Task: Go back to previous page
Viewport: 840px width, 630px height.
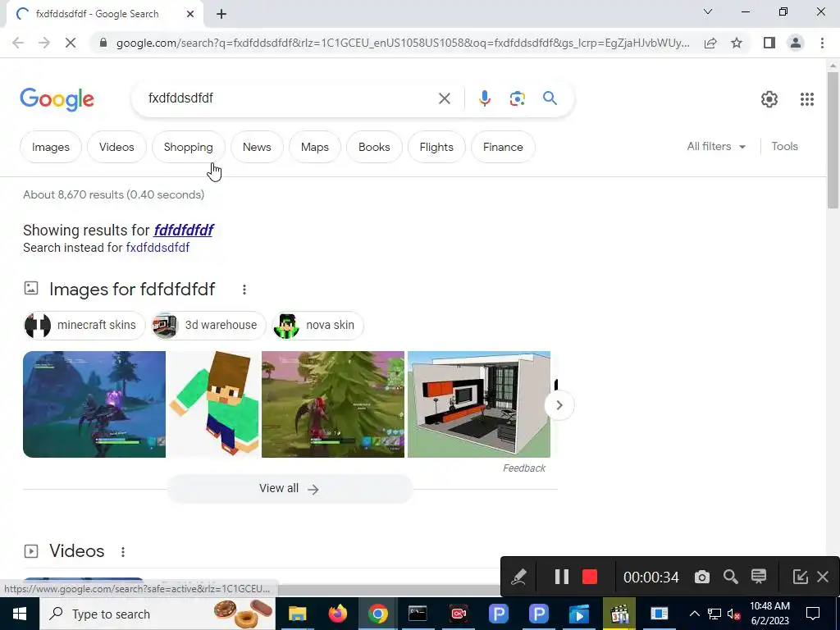Action: (x=18, y=43)
